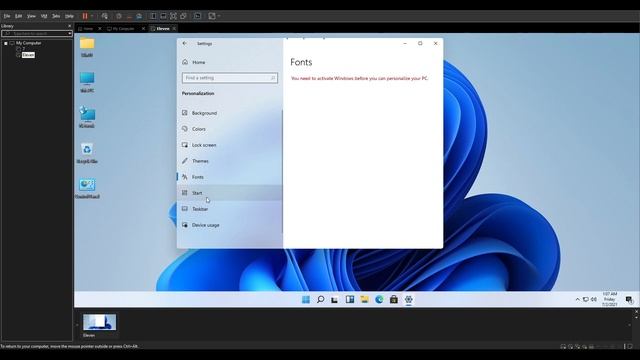Viewport: 640px width, 360px height.
Task: Click the network icon in system tray
Action: (586, 300)
